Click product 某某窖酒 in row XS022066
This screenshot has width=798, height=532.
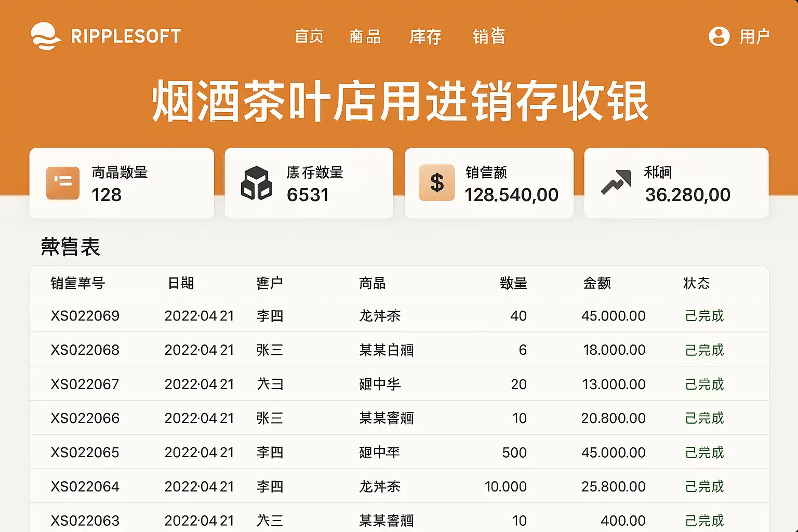[387, 418]
